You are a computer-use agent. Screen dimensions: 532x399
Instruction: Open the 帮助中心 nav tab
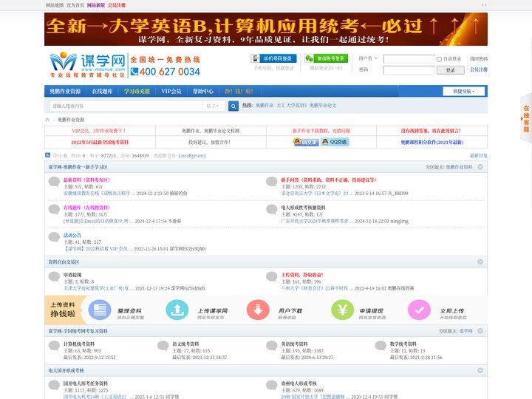pyautogui.click(x=203, y=92)
